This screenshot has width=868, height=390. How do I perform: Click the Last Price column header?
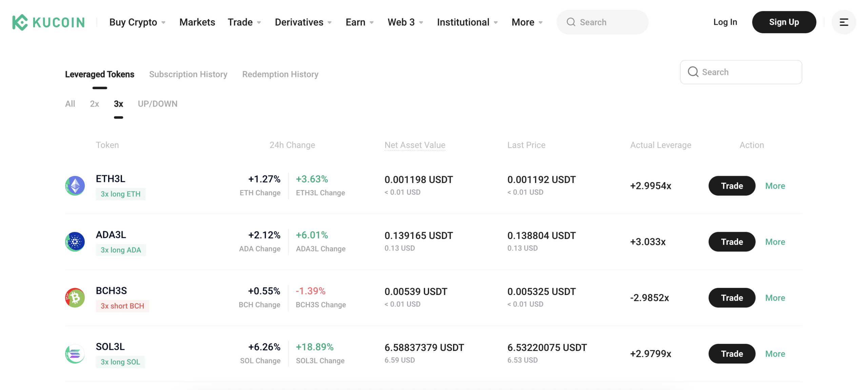click(x=526, y=145)
